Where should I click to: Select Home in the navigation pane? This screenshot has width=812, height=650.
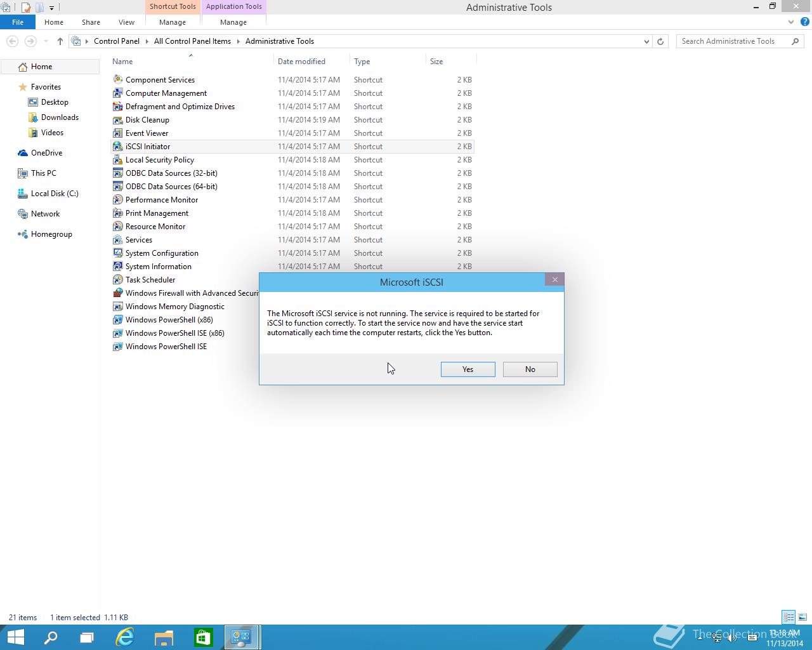click(49, 67)
